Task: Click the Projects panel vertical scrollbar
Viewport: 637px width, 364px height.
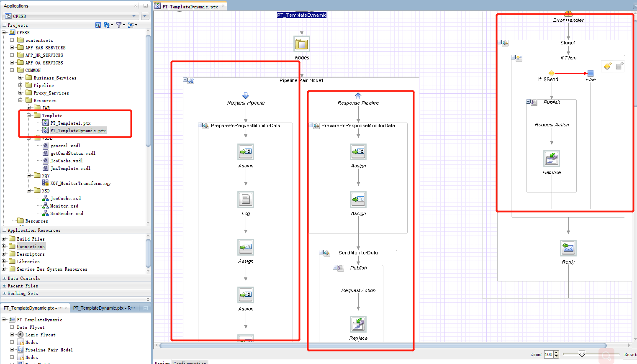Action: coord(148,91)
